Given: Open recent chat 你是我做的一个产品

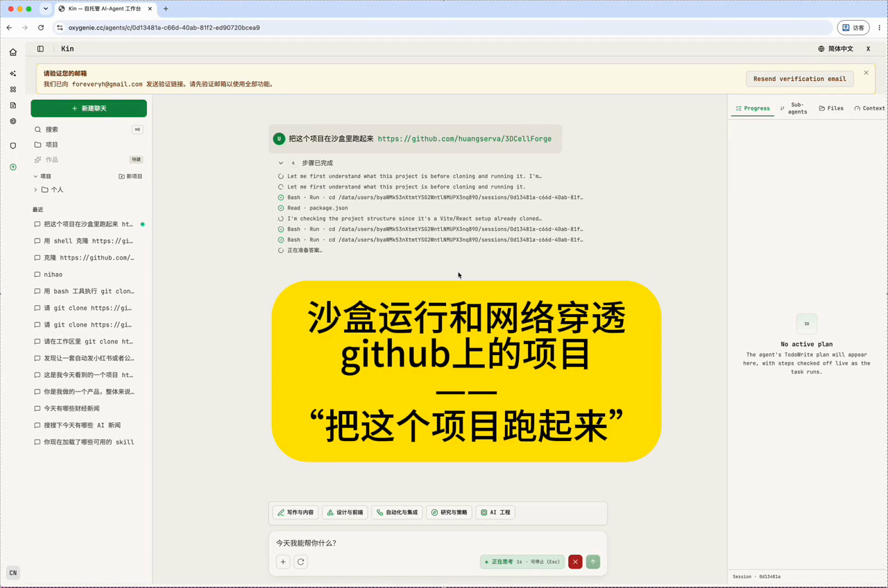Looking at the screenshot, I should tap(89, 392).
